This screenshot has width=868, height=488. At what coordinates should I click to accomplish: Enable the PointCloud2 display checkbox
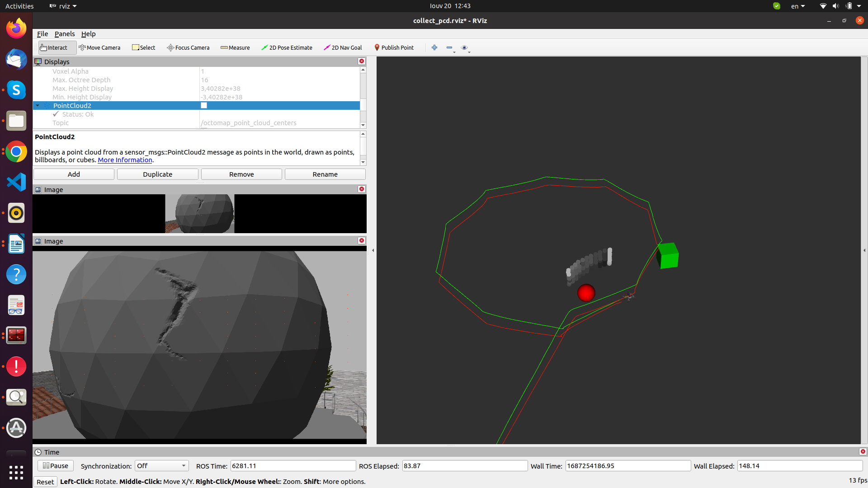point(204,105)
